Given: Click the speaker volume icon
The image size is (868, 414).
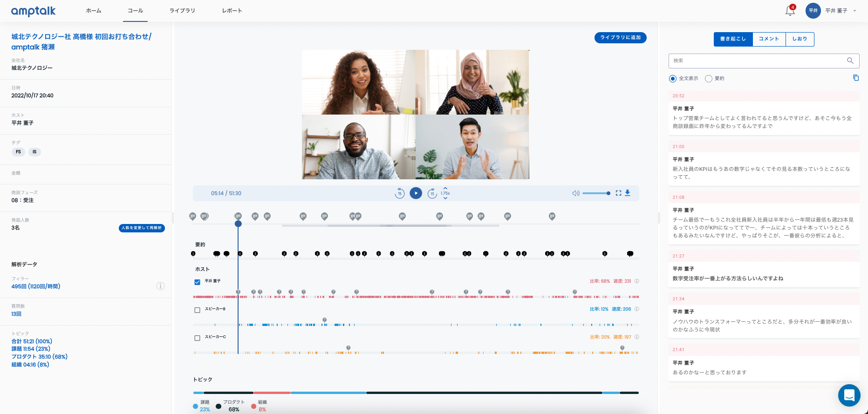Looking at the screenshot, I should click(x=576, y=193).
